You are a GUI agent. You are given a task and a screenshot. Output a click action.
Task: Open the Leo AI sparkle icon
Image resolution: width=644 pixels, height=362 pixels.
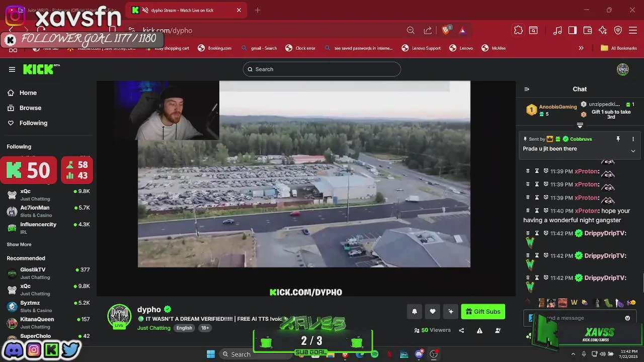click(x=603, y=31)
